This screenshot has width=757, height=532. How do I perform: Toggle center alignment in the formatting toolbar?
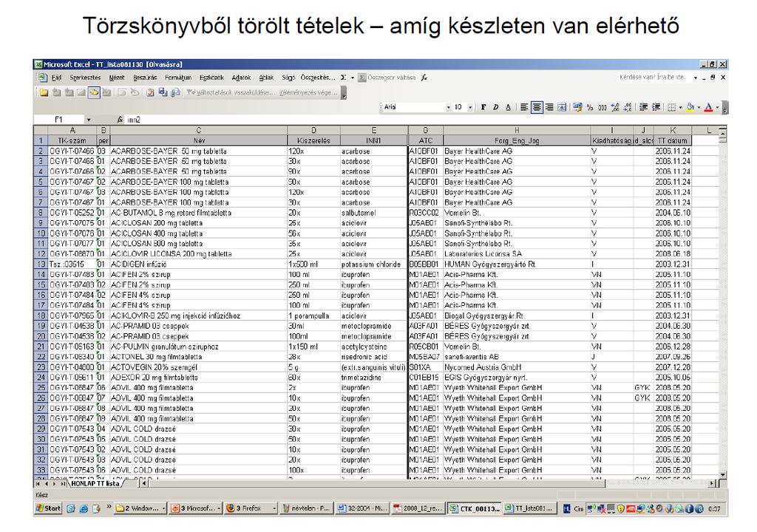pyautogui.click(x=537, y=108)
